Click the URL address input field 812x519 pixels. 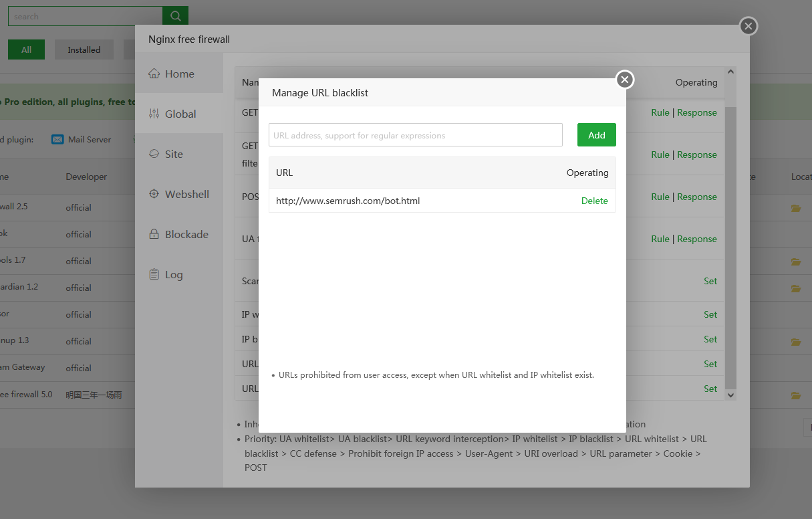pyautogui.click(x=416, y=134)
